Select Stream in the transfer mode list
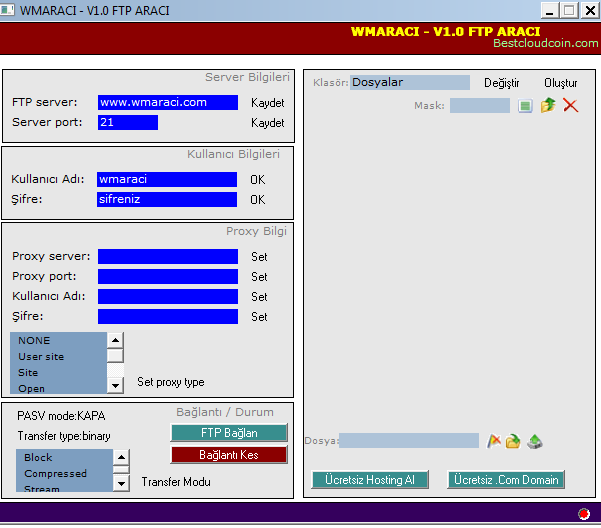 (x=64, y=487)
